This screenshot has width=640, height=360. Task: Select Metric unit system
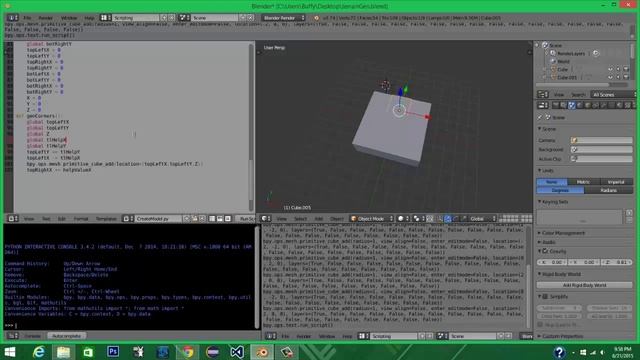click(584, 182)
